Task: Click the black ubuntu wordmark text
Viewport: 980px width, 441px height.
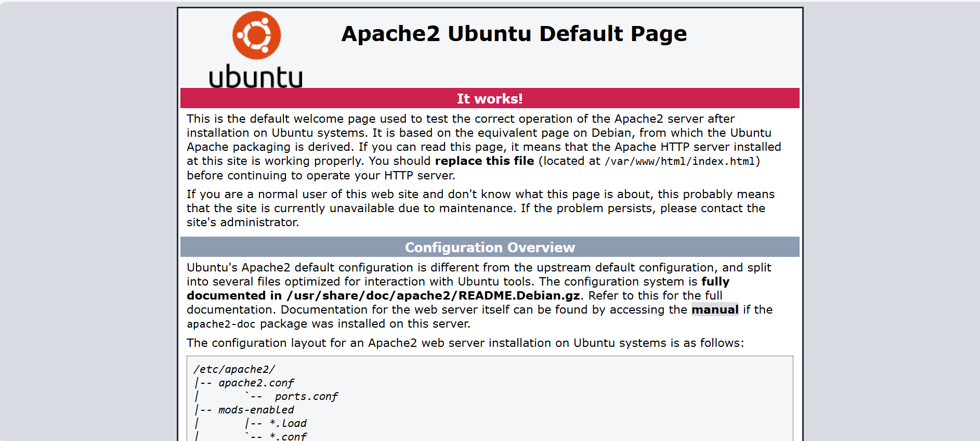Action: (255, 76)
